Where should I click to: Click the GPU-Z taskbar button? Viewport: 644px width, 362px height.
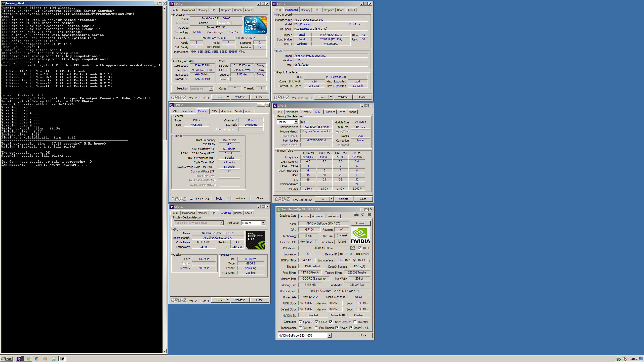28,359
